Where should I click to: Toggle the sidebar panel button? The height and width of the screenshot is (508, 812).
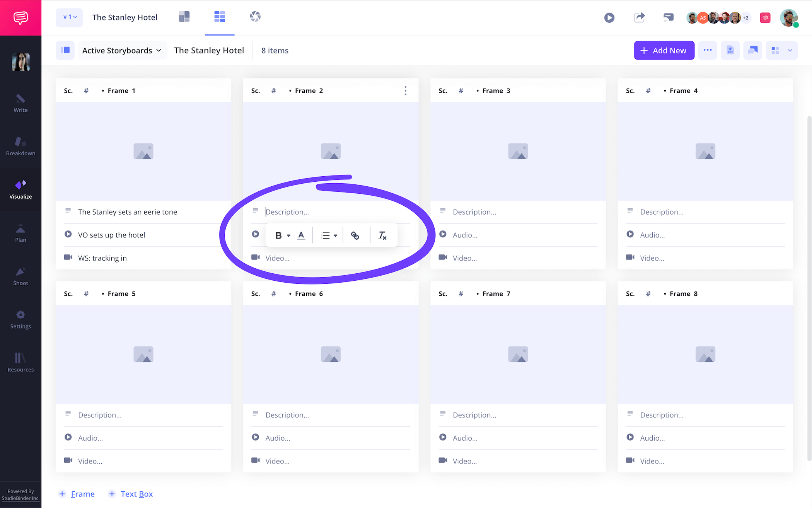pyautogui.click(x=65, y=51)
